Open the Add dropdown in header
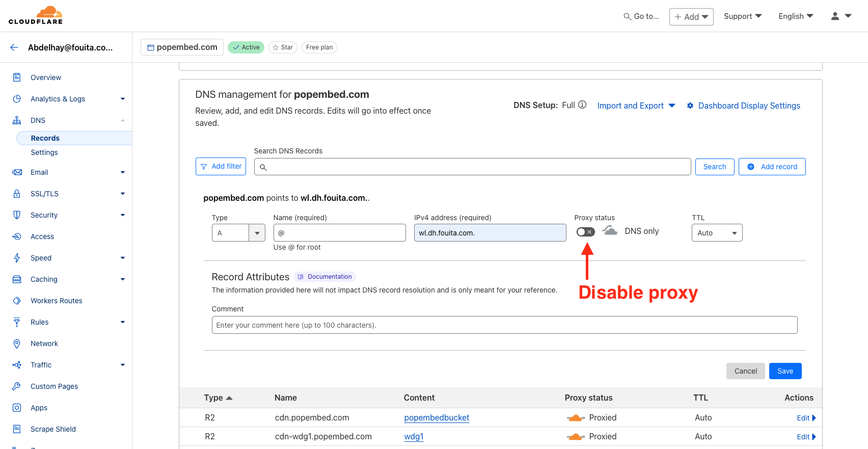Screen dimensions: 868x449 coord(691,17)
